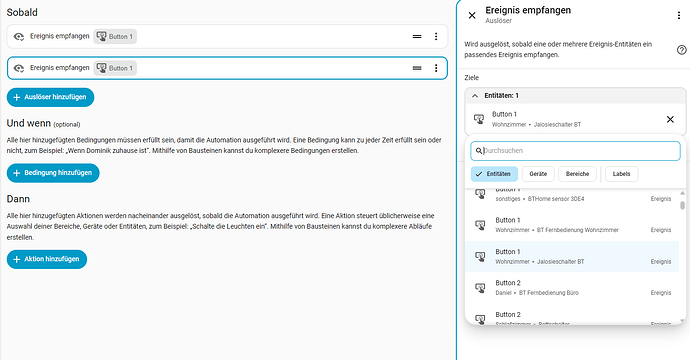Toggle the Labels filter chip
The height and width of the screenshot is (360, 690).
[621, 174]
